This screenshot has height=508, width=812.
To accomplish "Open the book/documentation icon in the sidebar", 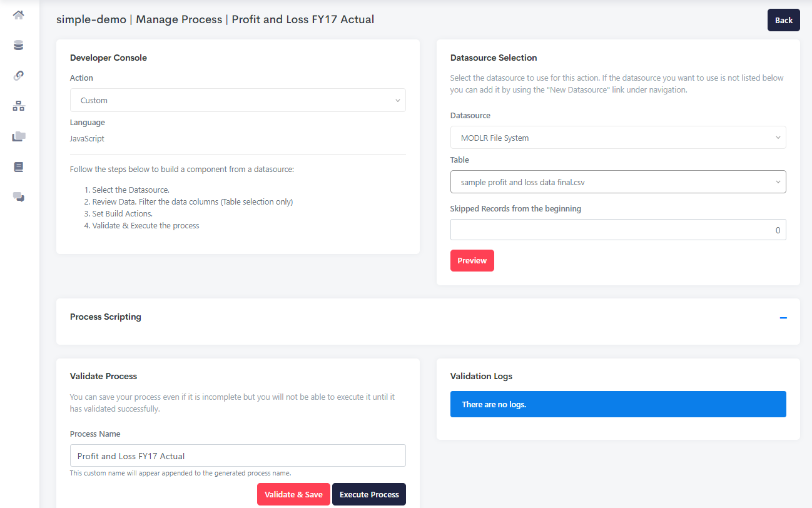I will [18, 167].
